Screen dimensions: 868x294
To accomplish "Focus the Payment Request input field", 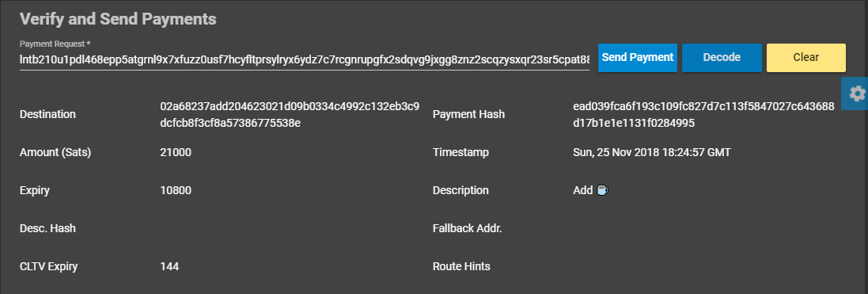I will pyautogui.click(x=305, y=59).
